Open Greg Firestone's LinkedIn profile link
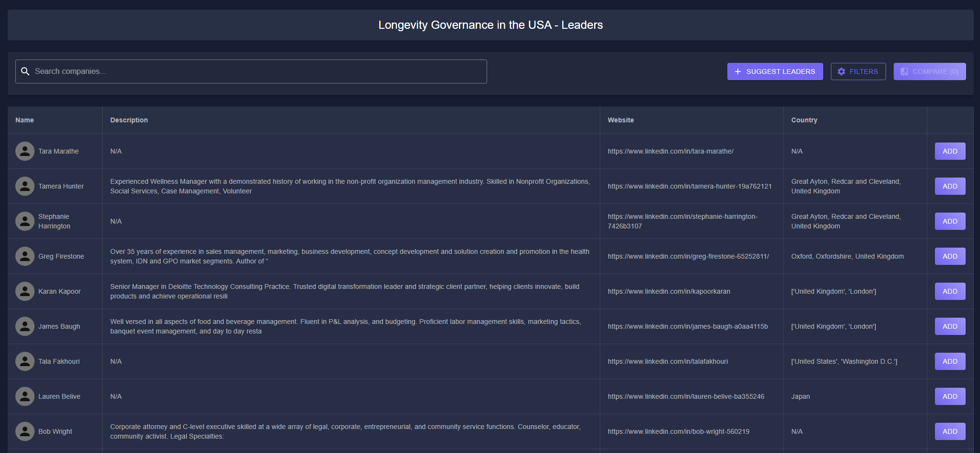This screenshot has width=980, height=453. pyautogui.click(x=688, y=256)
